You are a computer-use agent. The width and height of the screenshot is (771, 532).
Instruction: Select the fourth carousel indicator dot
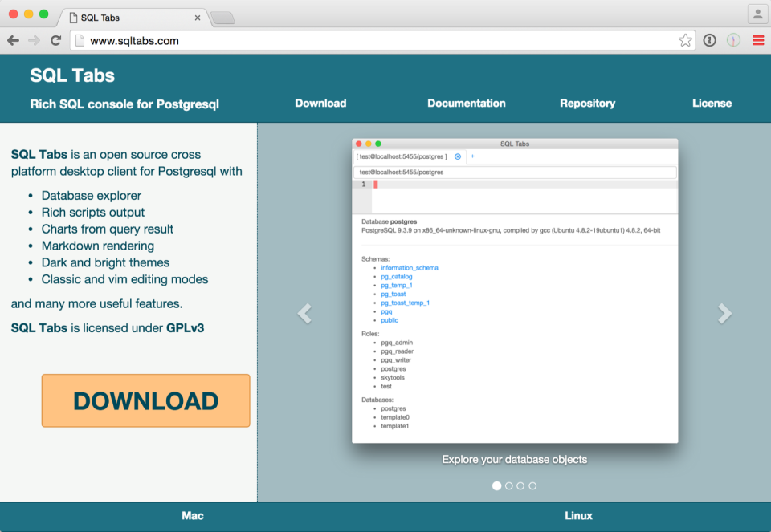tap(532, 485)
